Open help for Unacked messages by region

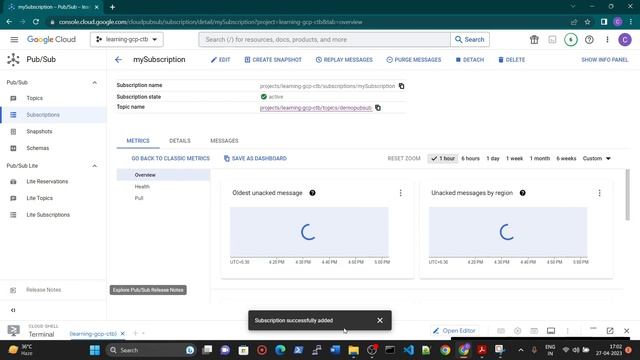[522, 193]
